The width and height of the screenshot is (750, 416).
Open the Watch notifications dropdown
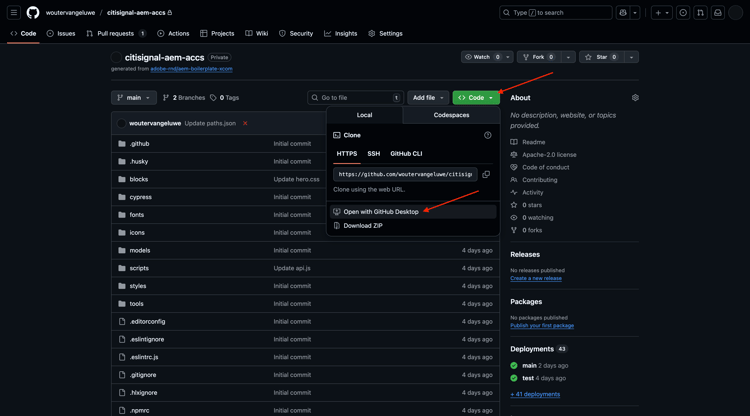click(487, 57)
